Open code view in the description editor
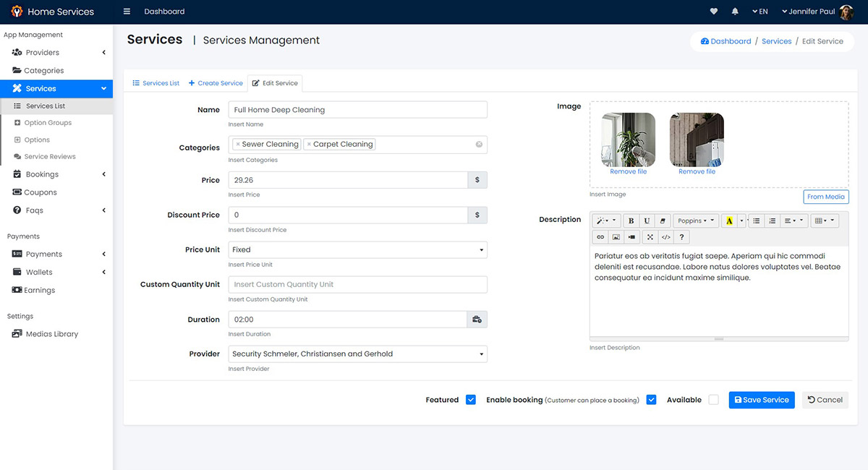This screenshot has width=868, height=470. (x=666, y=237)
